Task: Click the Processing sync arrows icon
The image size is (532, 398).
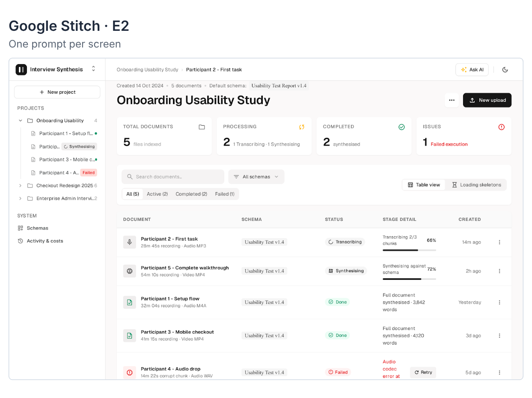Action: tap(302, 127)
